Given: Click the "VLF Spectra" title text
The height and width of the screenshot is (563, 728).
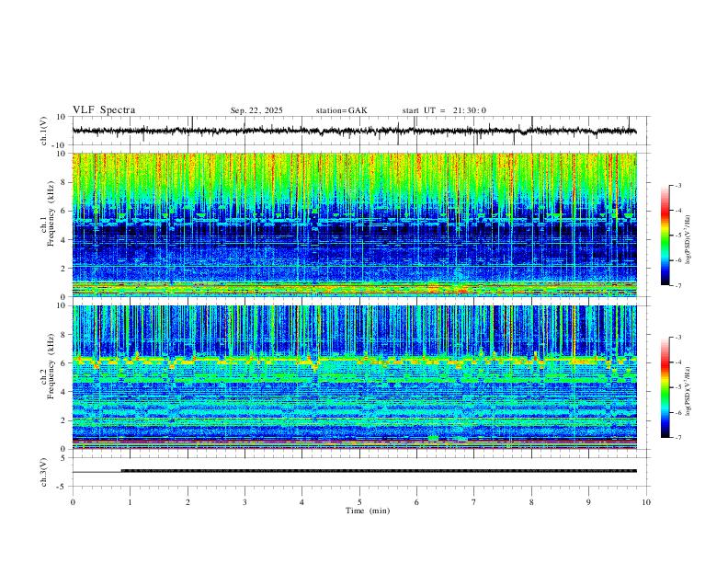Looking at the screenshot, I should 104,110.
